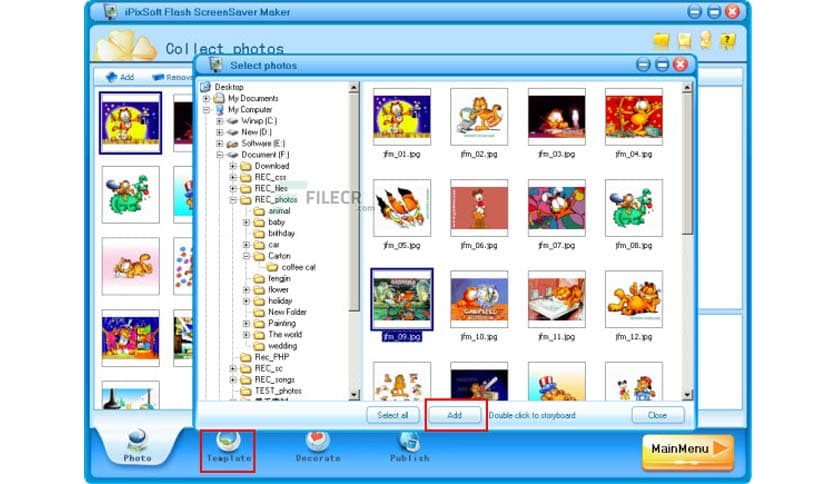Click Add in the Collect photos toolbar
This screenshot has width=836, height=484.
click(x=120, y=77)
